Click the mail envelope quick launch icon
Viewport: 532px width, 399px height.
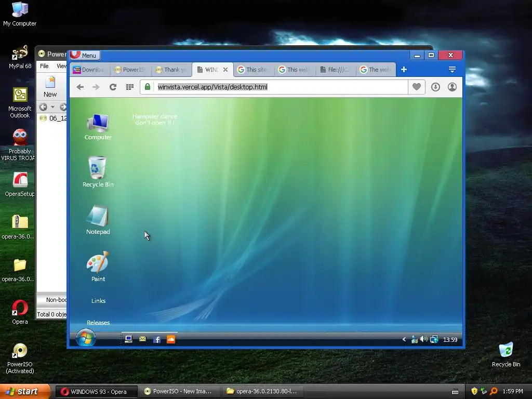coord(142,339)
